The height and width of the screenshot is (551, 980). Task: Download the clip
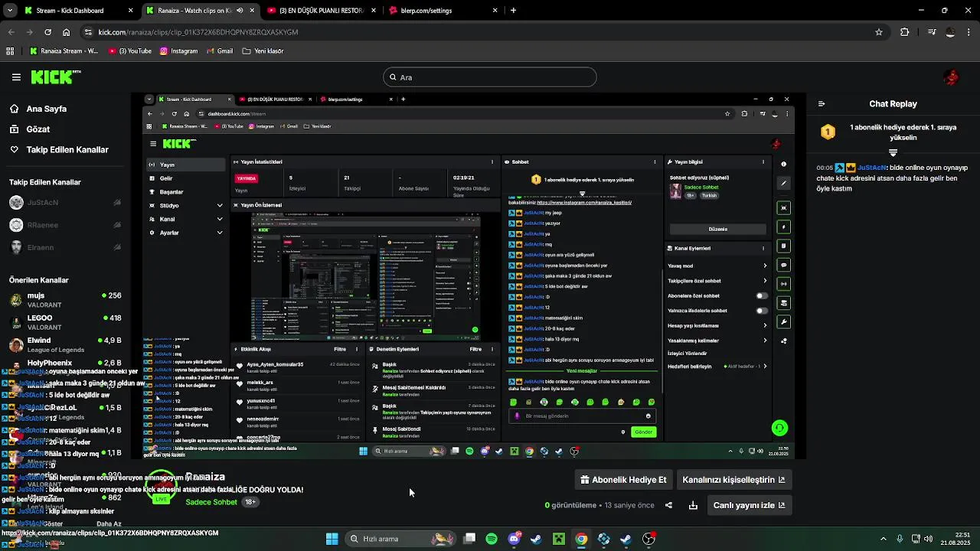(x=693, y=505)
